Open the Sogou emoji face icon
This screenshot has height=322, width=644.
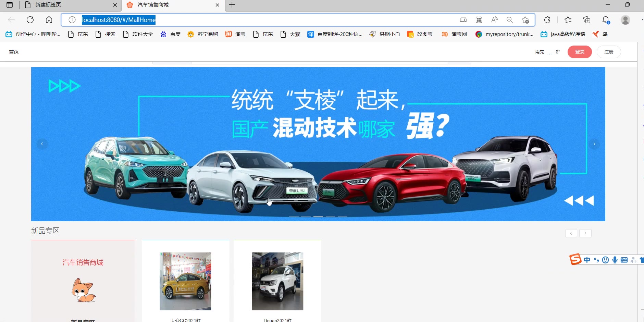(606, 260)
